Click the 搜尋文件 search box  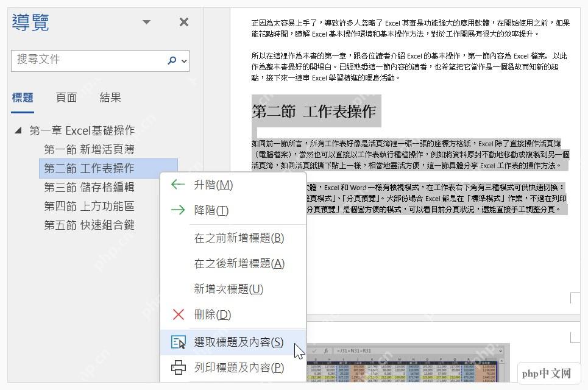pos(100,61)
